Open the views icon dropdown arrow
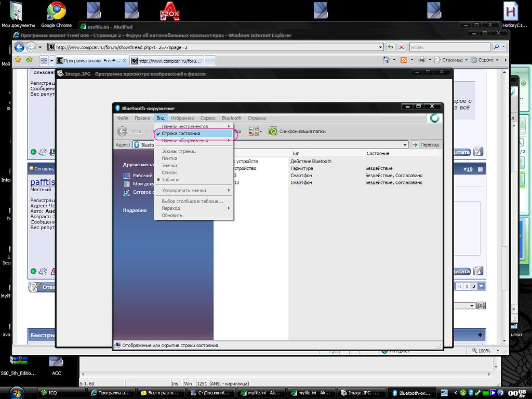Screen dimensions: 532x399 pyautogui.click(x=261, y=131)
